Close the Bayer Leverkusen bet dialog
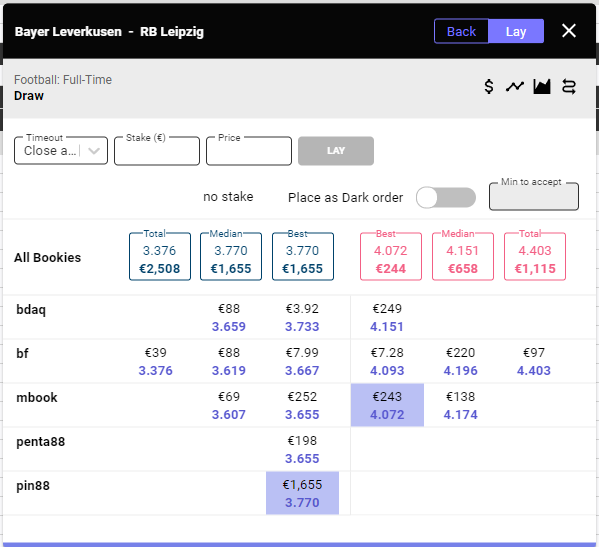The image size is (599, 547). point(569,31)
